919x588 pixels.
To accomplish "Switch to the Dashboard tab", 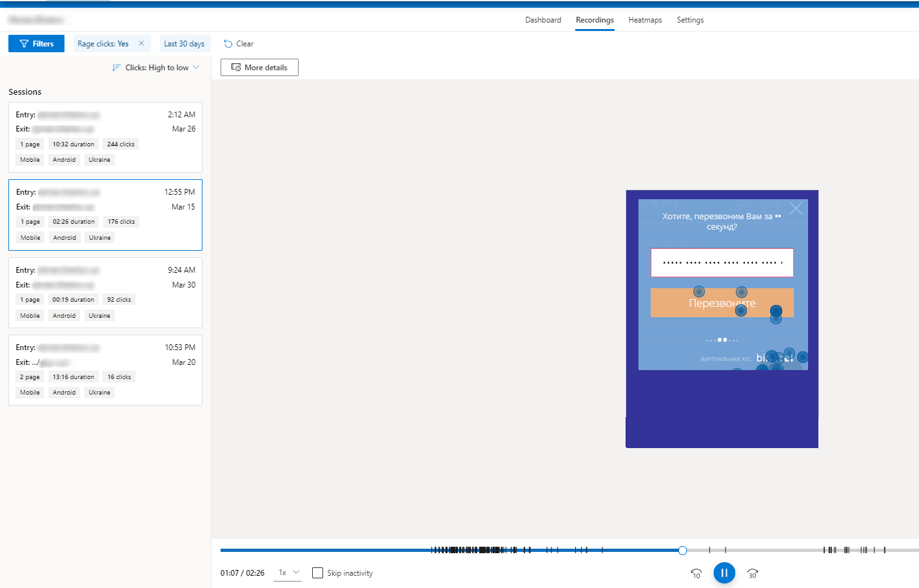I will [543, 20].
